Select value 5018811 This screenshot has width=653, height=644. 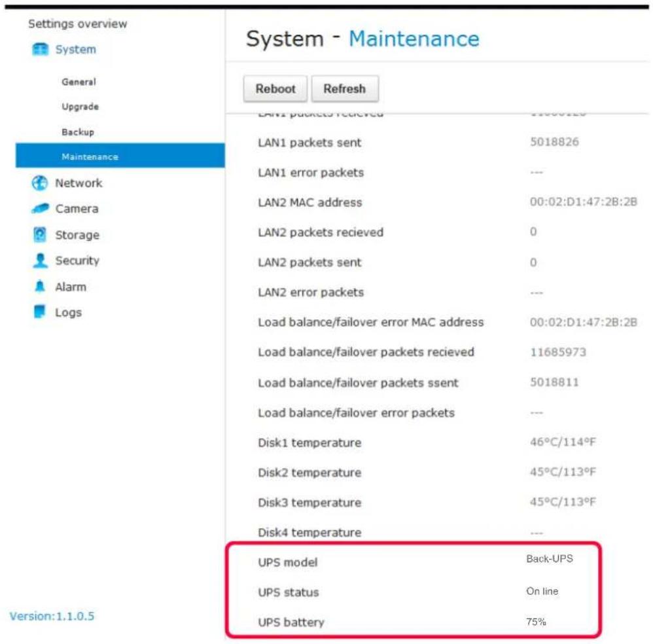[x=554, y=382]
